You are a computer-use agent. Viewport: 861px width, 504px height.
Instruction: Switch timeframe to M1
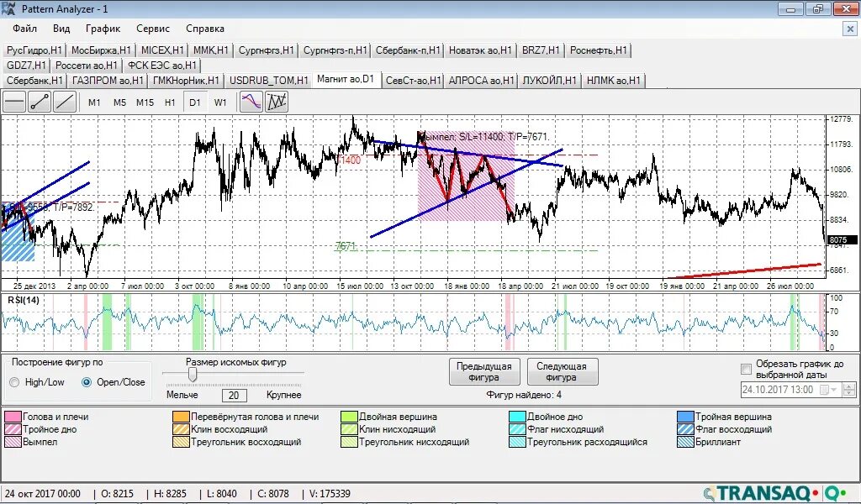coord(94,102)
